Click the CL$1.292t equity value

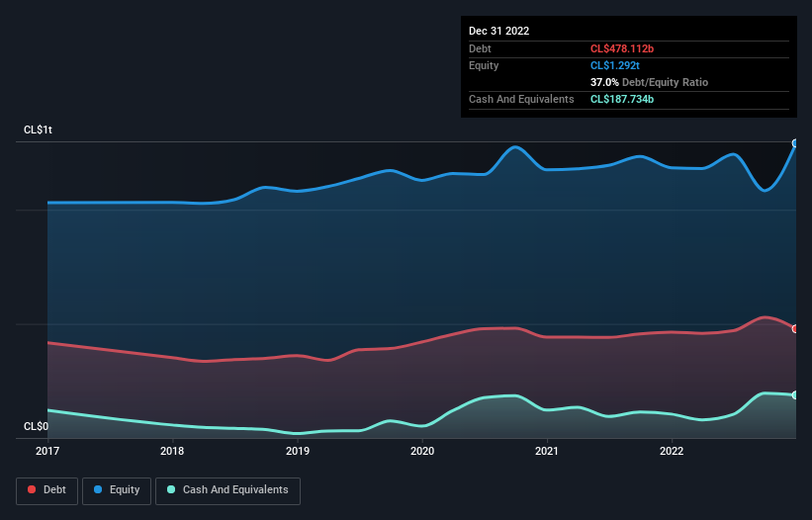pos(615,65)
